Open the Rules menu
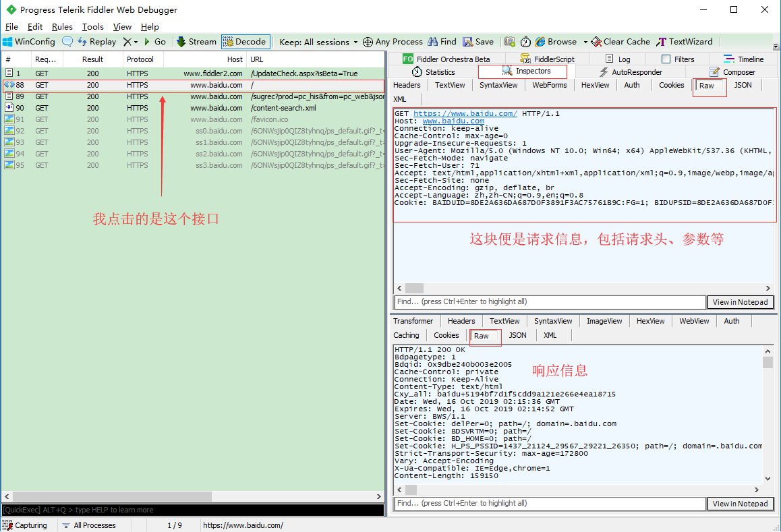Viewport: 781px width, 532px height. (x=62, y=27)
